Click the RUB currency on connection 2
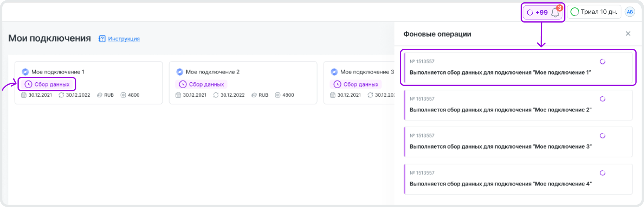 pos(263,95)
